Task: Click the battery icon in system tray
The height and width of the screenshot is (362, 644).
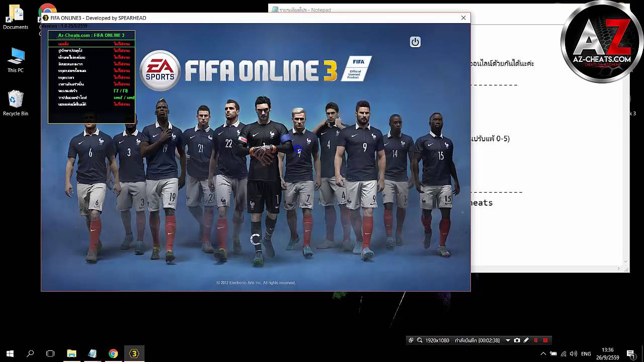Action: (553, 354)
